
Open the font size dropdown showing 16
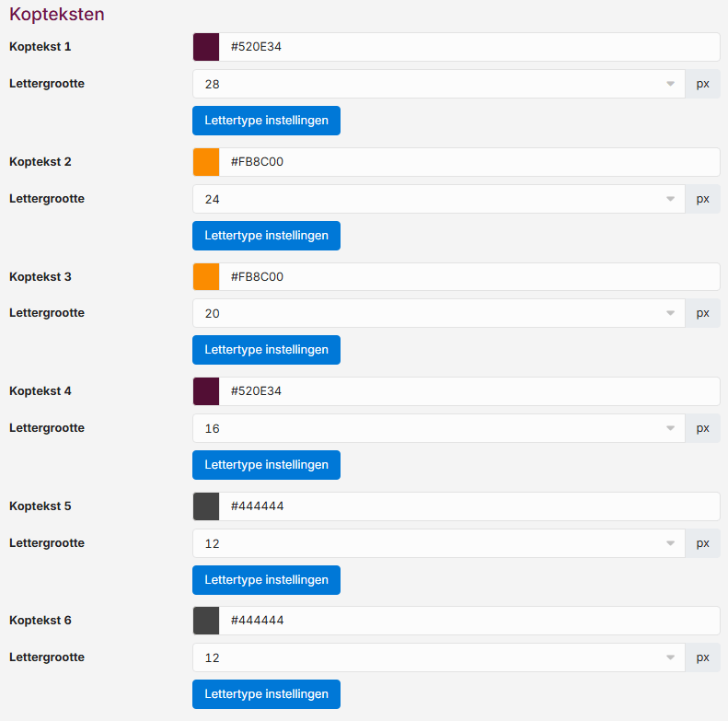point(438,428)
